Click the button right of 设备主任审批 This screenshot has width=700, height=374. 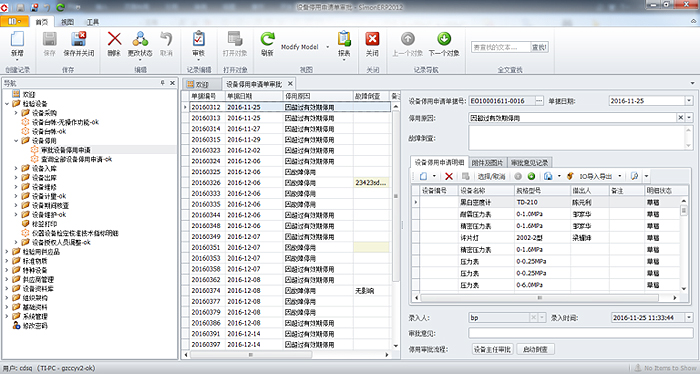click(x=535, y=349)
